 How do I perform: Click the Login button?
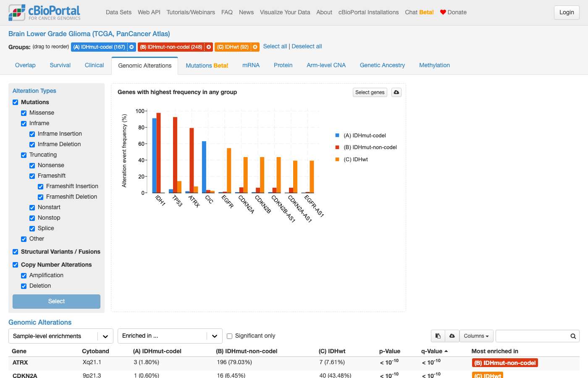pyautogui.click(x=567, y=12)
